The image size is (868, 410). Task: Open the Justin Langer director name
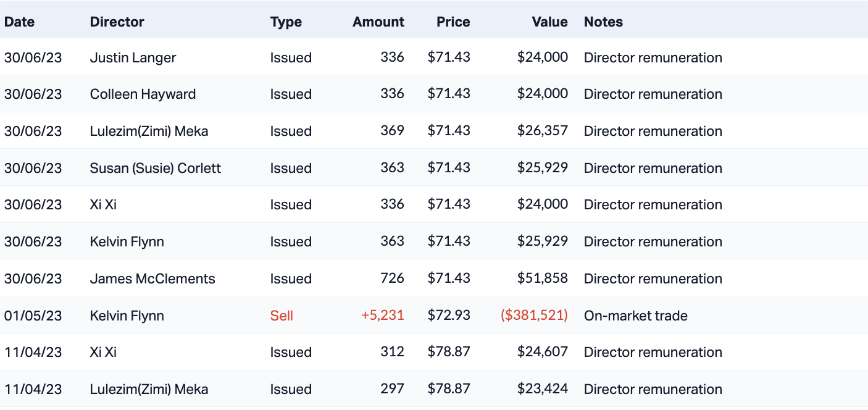tap(133, 57)
